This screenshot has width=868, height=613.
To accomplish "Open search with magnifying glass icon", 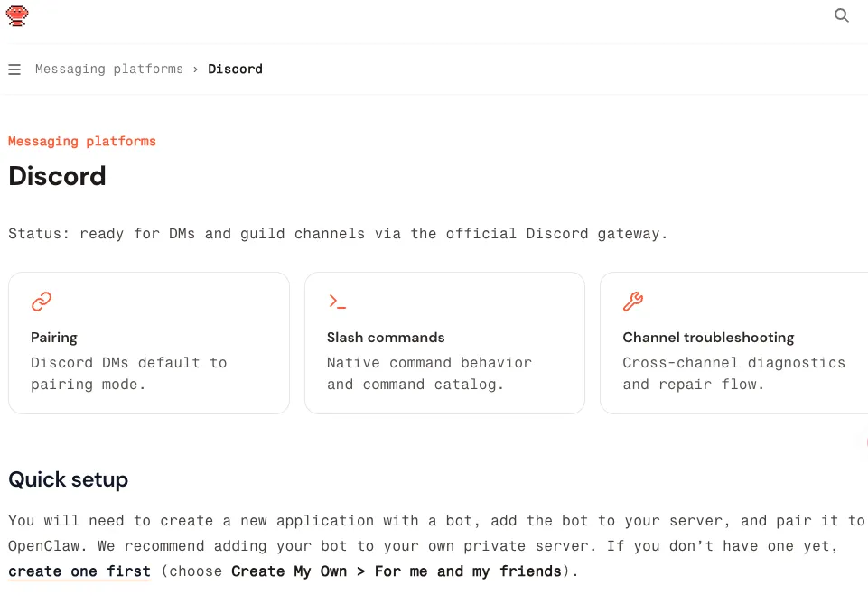I will (x=842, y=15).
